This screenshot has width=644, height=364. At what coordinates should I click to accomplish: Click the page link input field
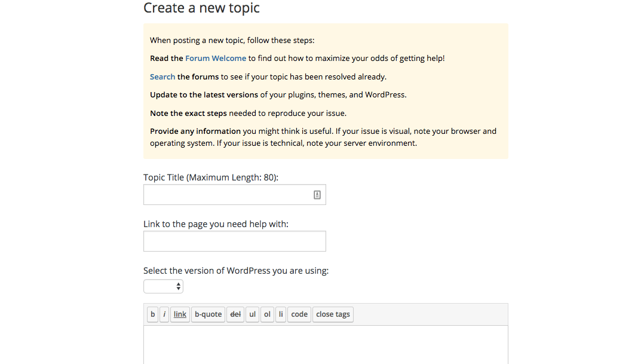click(x=234, y=241)
